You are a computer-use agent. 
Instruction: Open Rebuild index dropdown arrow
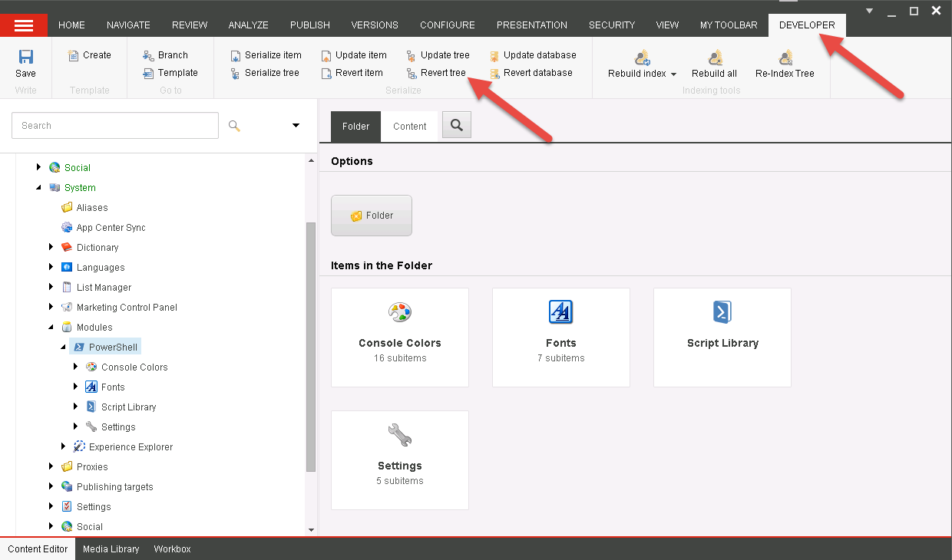[673, 74]
